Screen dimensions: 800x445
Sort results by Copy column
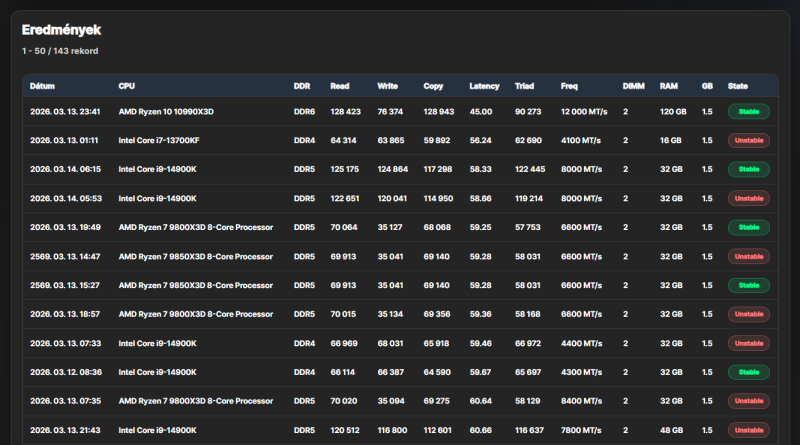tap(433, 86)
